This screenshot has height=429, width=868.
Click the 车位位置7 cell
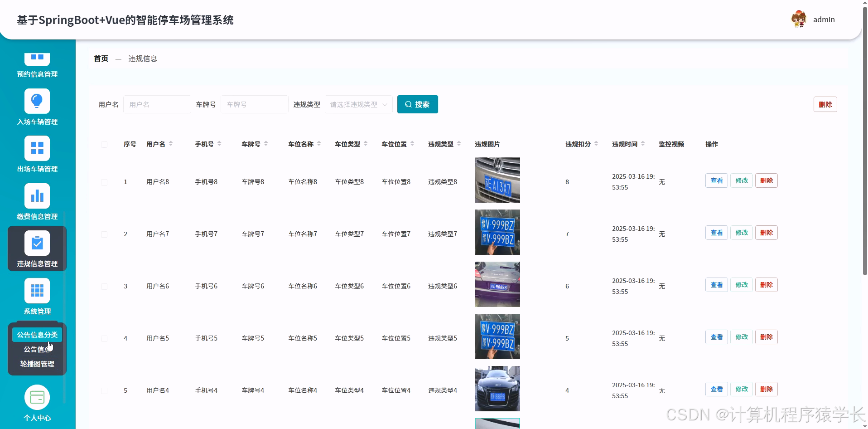tap(396, 234)
